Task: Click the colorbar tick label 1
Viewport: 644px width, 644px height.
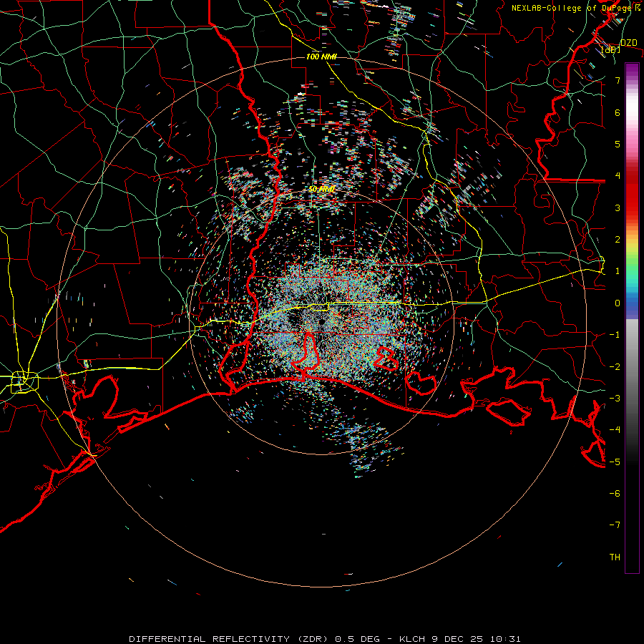Action: click(618, 271)
